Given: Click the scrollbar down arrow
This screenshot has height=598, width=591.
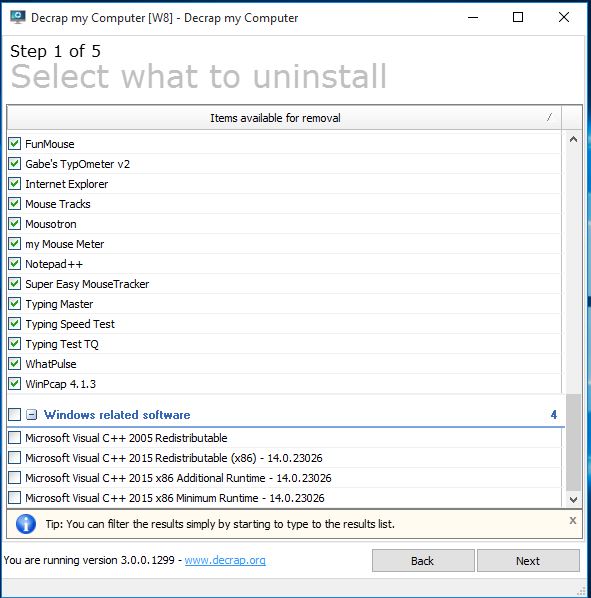Looking at the screenshot, I should [573, 500].
